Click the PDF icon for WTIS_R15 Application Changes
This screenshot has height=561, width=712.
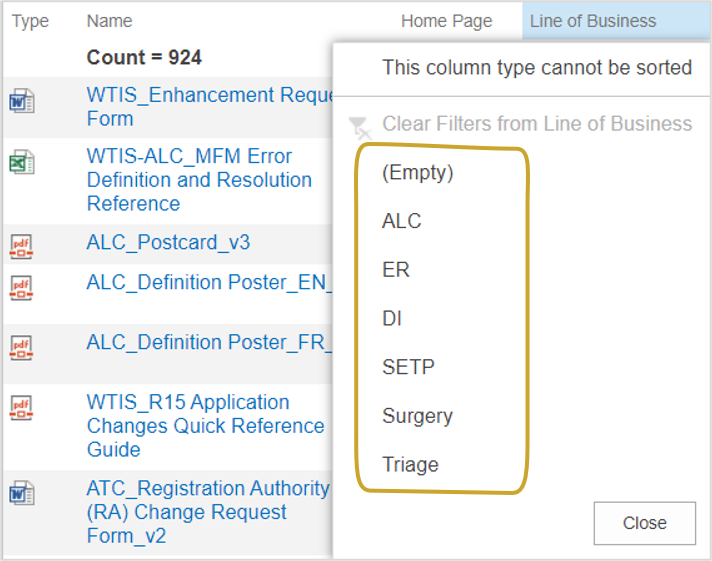(x=21, y=407)
